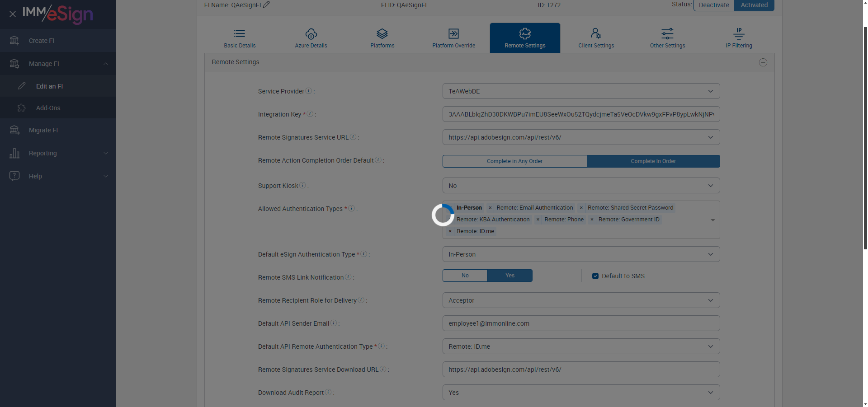The height and width of the screenshot is (407, 868).
Task: Collapse the Remote Settings panel with the minus icon
Action: 763,62
